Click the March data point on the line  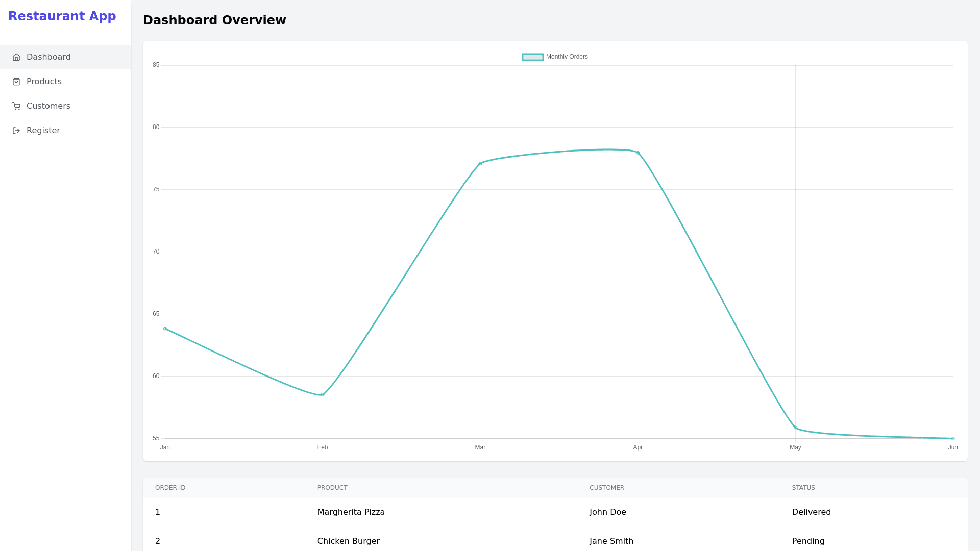[480, 163]
